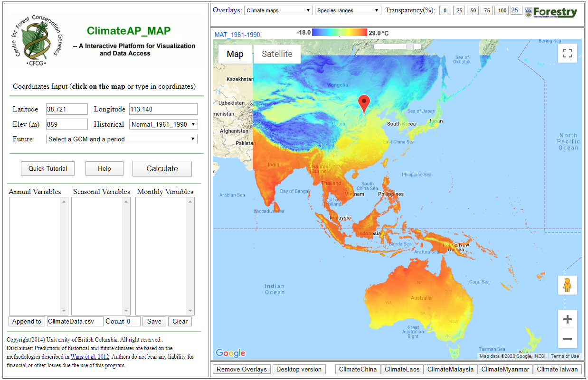Open the Climate maps overlay dropdown
The width and height of the screenshot is (588, 380).
278,10
